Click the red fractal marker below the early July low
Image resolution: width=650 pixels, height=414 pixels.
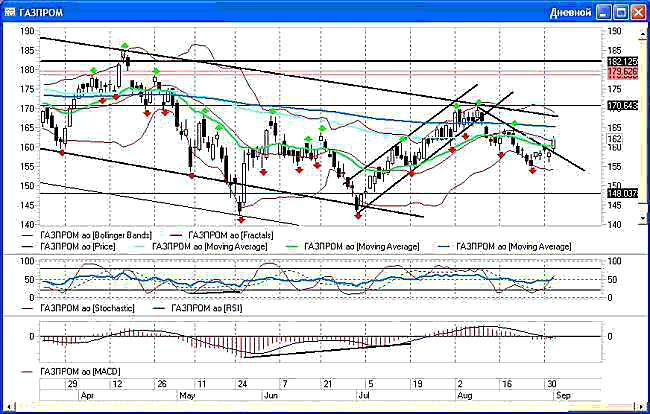click(x=358, y=216)
